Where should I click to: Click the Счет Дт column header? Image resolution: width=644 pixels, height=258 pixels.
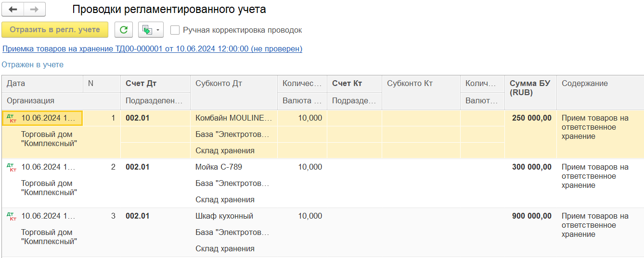[x=142, y=83]
